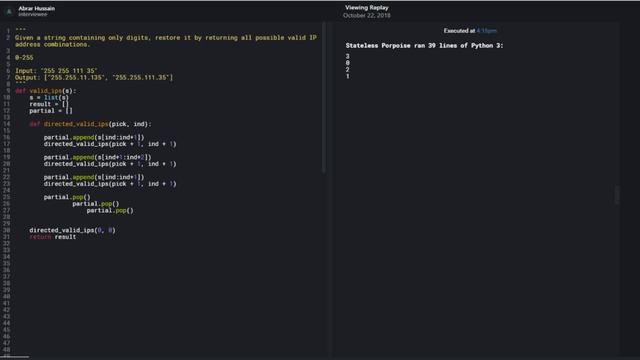640x360 pixels.
Task: Click the output panel scrollbar handle
Action: 617,194
